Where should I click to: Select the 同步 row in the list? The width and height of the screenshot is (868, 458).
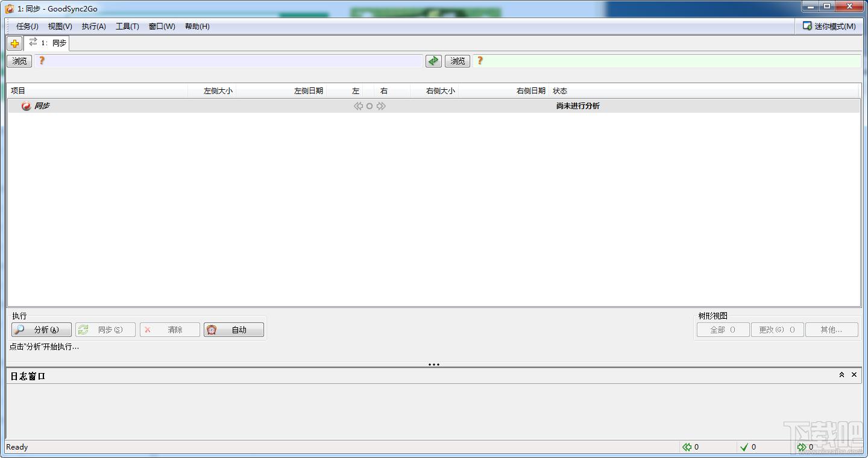[x=433, y=106]
